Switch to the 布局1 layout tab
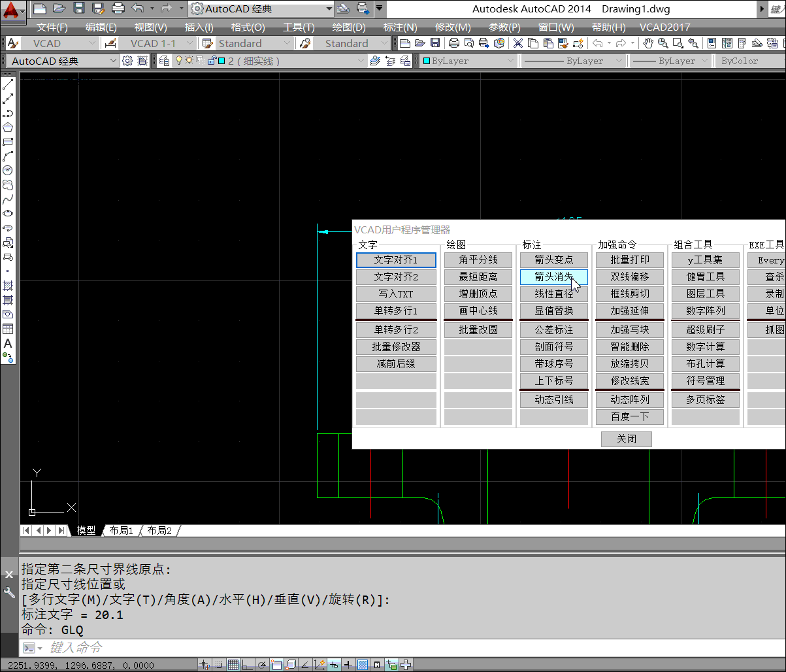 point(121,531)
